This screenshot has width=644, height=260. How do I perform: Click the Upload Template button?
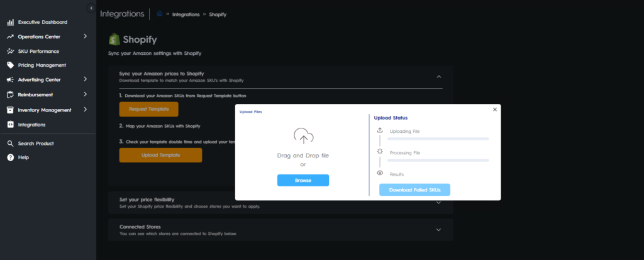coord(160,155)
